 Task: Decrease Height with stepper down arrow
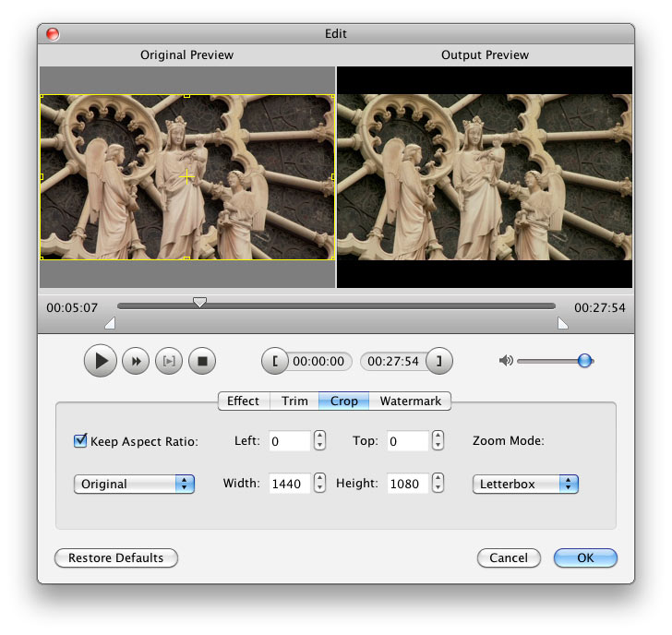[x=438, y=487]
